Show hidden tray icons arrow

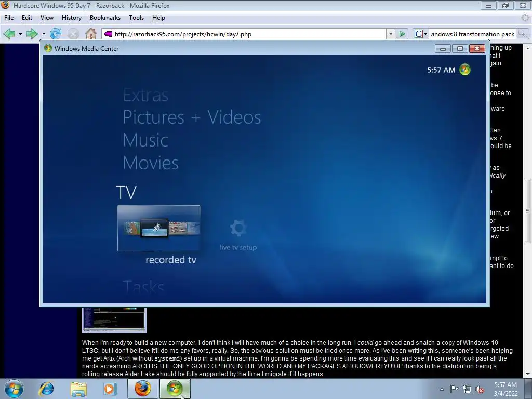[x=442, y=389]
